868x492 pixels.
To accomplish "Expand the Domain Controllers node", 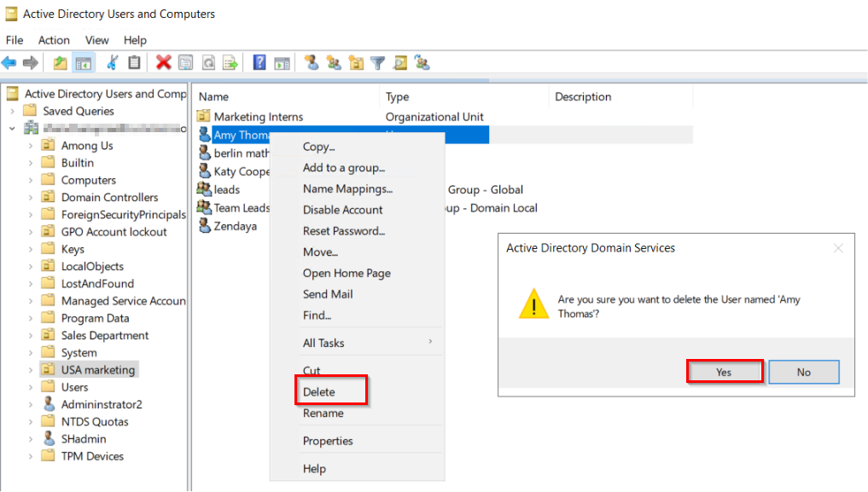I will click(x=31, y=197).
